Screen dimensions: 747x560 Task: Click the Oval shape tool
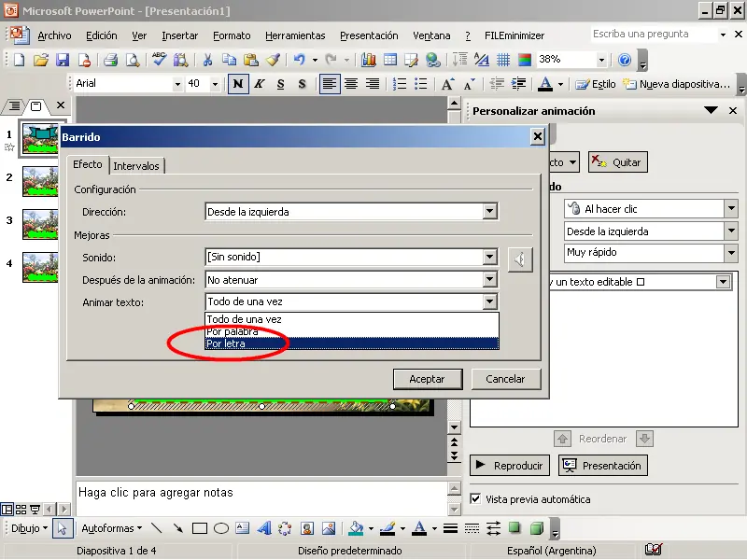221,528
